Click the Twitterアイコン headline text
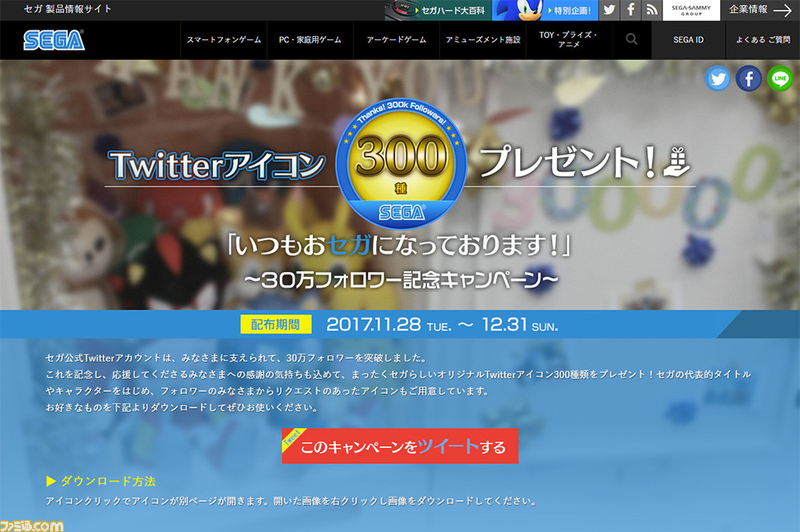This screenshot has height=532, width=800. pyautogui.click(x=217, y=166)
